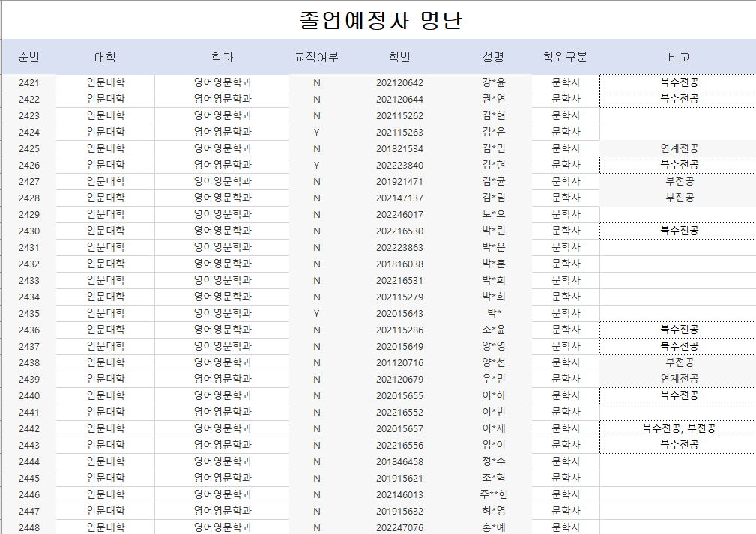Select the name cell 주**헌
The height and width of the screenshot is (534, 756).
[494, 495]
